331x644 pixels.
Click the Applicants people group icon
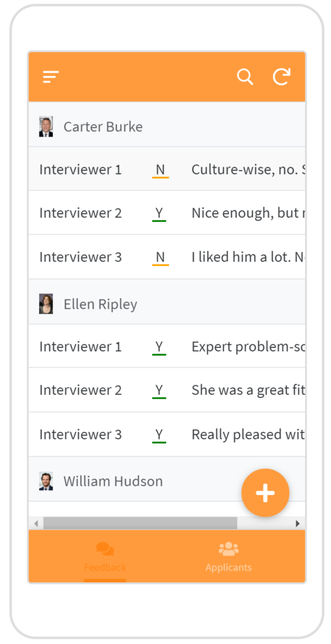(x=228, y=548)
